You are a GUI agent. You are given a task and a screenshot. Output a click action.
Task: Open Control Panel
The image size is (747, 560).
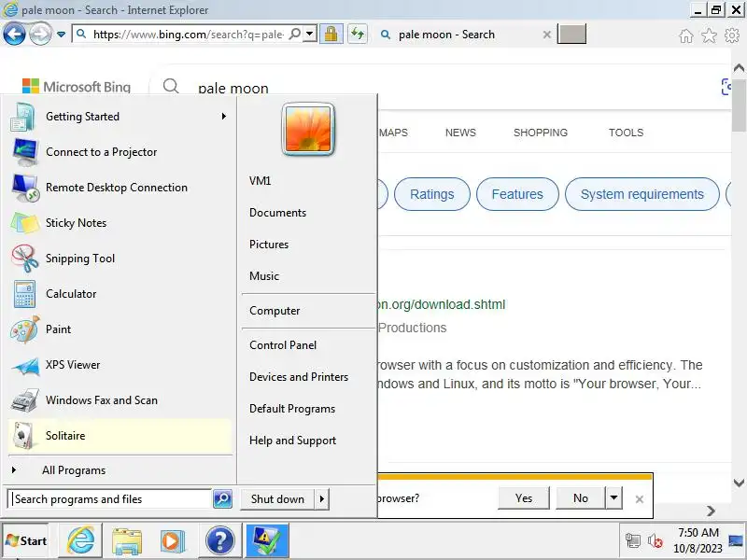point(283,345)
